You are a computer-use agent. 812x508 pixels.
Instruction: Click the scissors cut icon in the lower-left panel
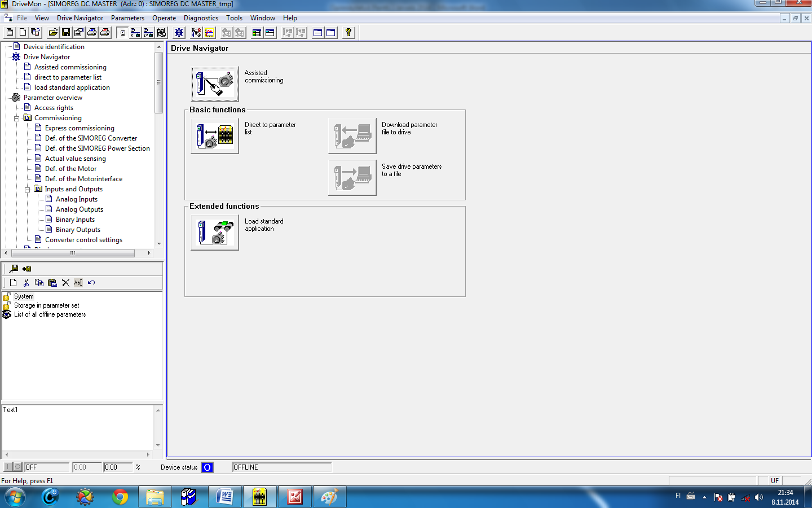point(26,283)
